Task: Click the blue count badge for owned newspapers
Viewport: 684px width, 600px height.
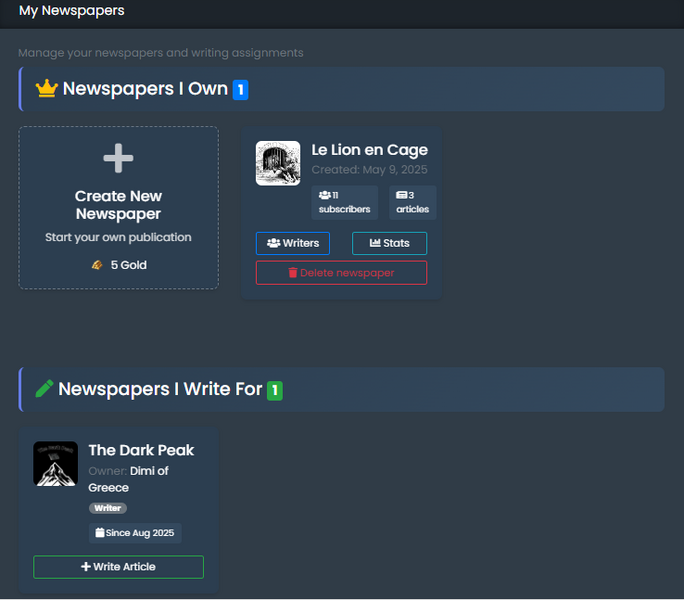Action: (x=240, y=90)
